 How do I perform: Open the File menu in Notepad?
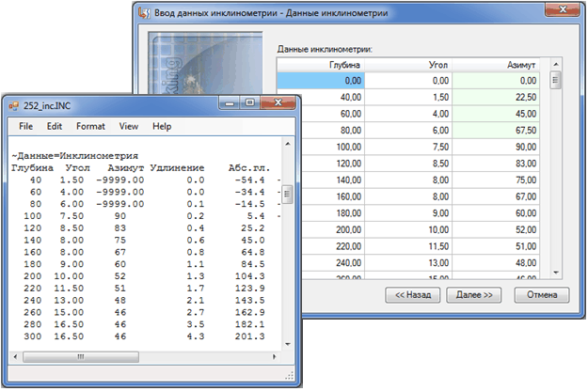pyautogui.click(x=25, y=126)
